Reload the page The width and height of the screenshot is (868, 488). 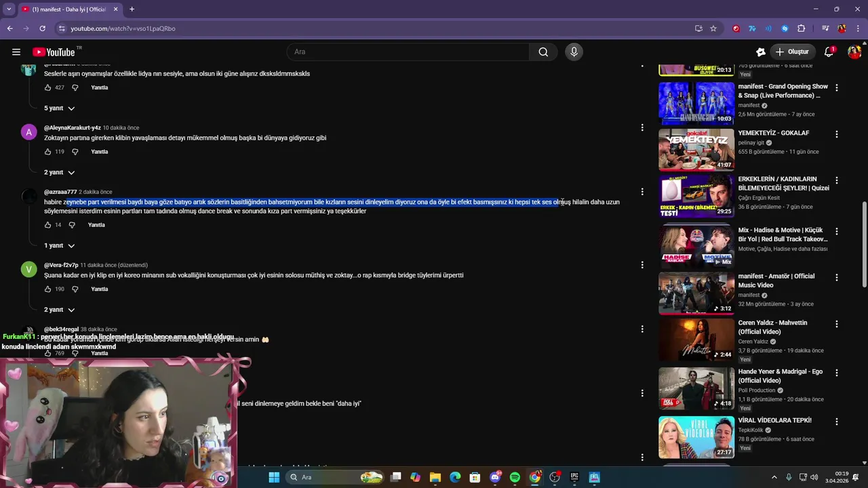click(x=42, y=28)
